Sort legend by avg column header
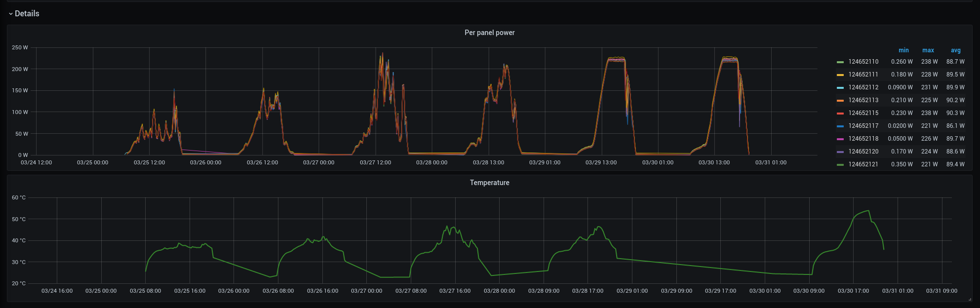The width and height of the screenshot is (980, 308). pyautogui.click(x=956, y=50)
